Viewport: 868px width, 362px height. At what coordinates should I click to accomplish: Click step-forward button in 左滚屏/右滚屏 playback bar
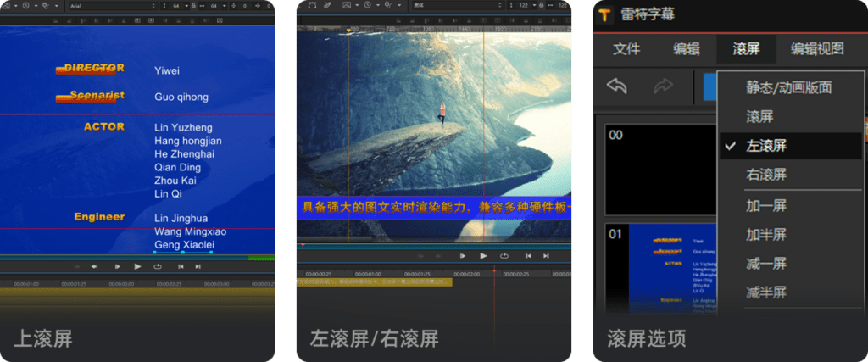(463, 256)
